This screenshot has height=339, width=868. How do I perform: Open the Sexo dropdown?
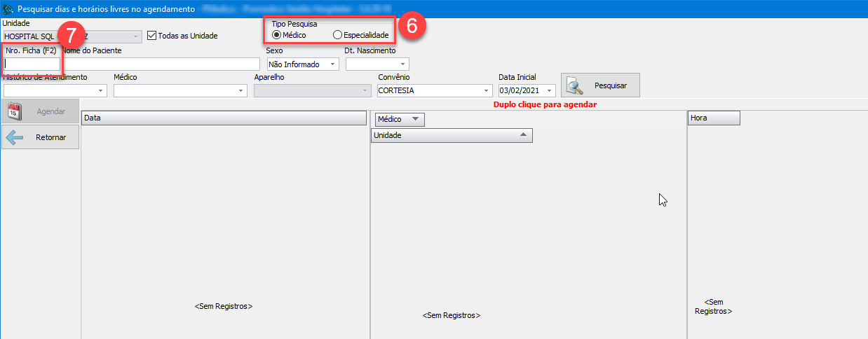click(332, 64)
